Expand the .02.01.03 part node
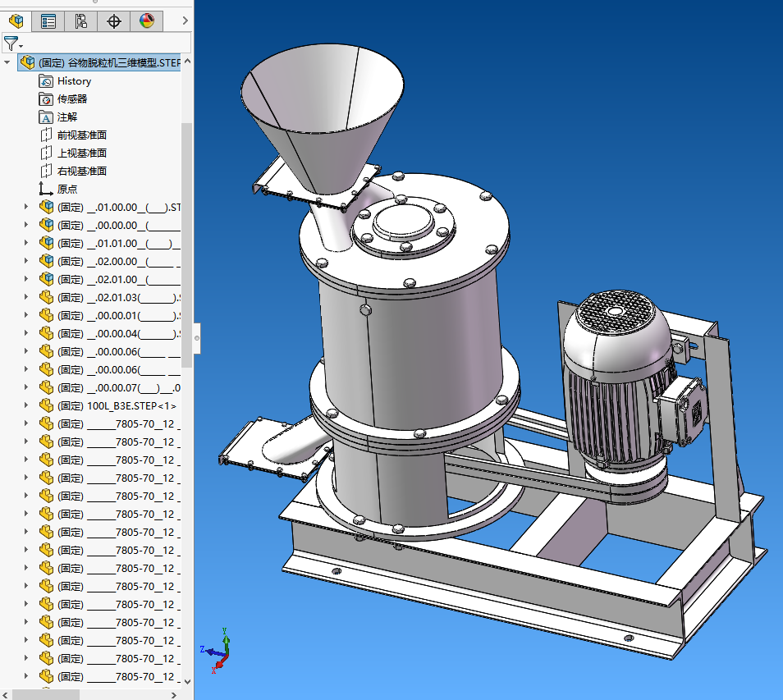 [26, 298]
